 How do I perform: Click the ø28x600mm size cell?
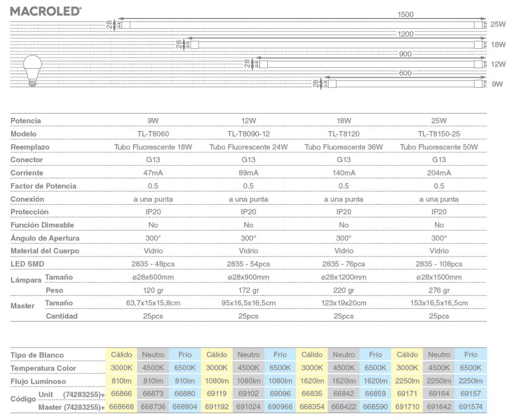tap(153, 277)
